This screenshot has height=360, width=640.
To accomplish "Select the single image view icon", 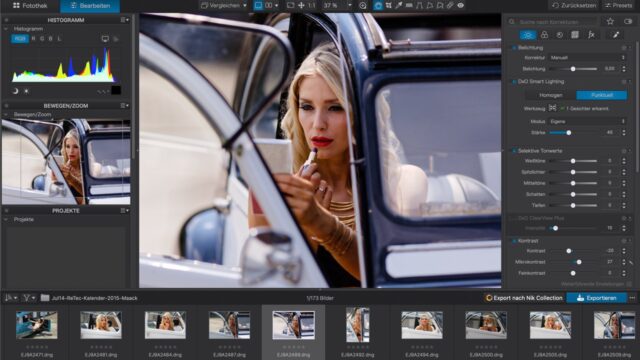I will (258, 6).
